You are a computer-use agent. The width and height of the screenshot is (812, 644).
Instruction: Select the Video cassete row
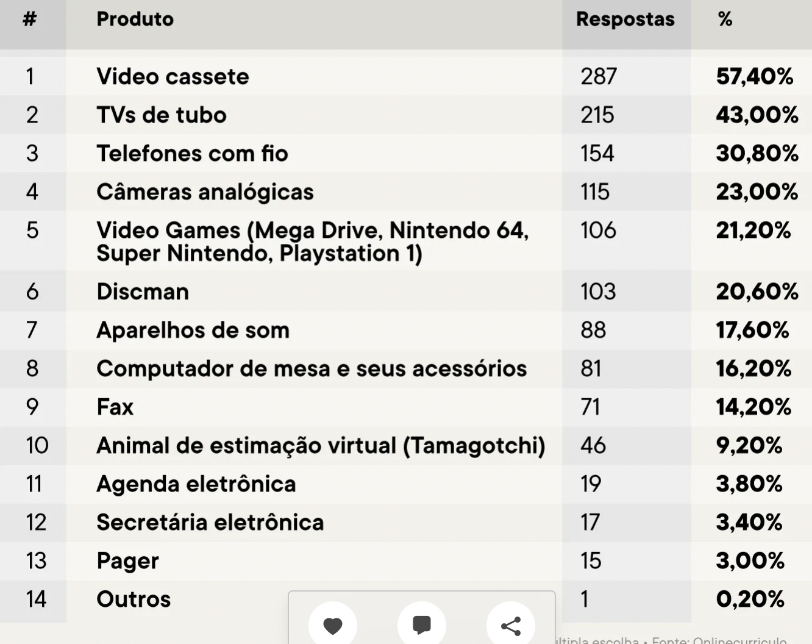406,76
